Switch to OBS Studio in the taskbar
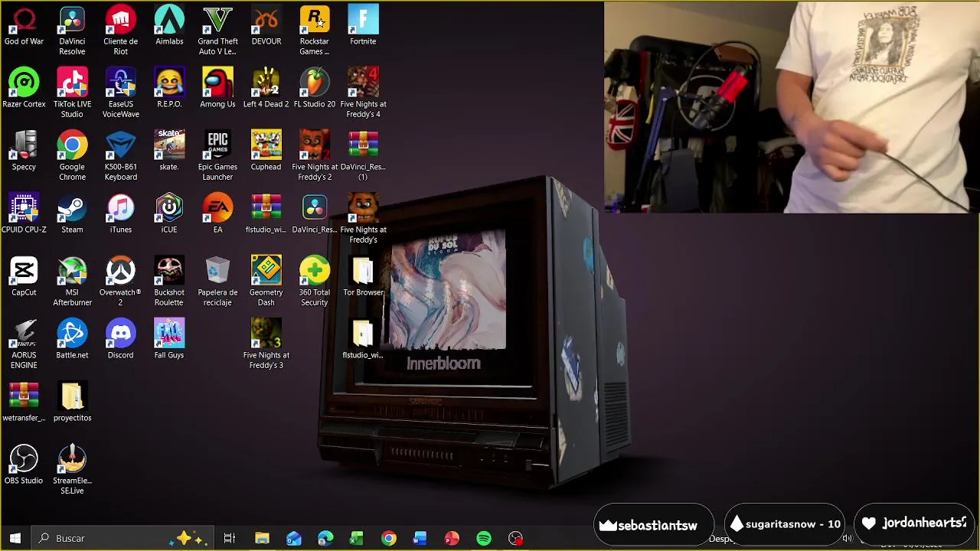Viewport: 980px width, 551px height. [x=516, y=538]
